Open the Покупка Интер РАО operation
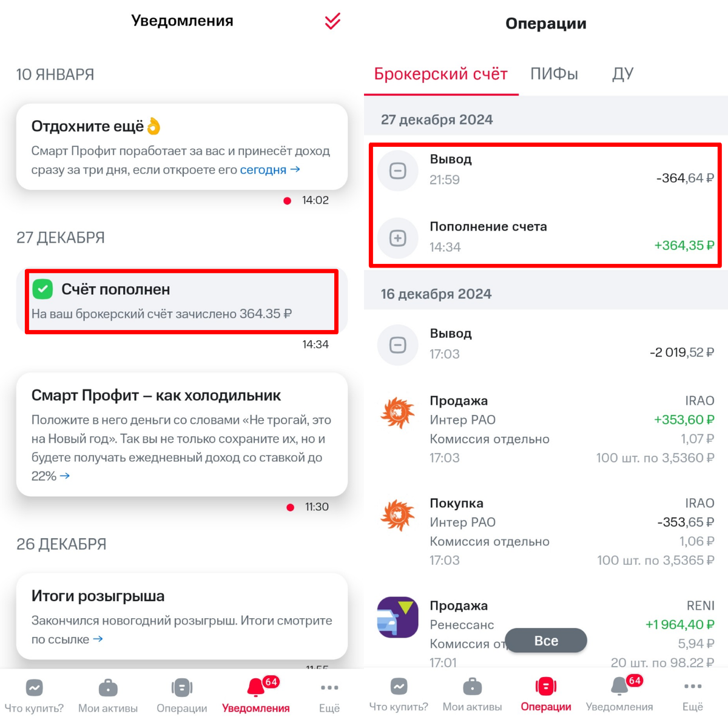The image size is (728, 728). 546,531
